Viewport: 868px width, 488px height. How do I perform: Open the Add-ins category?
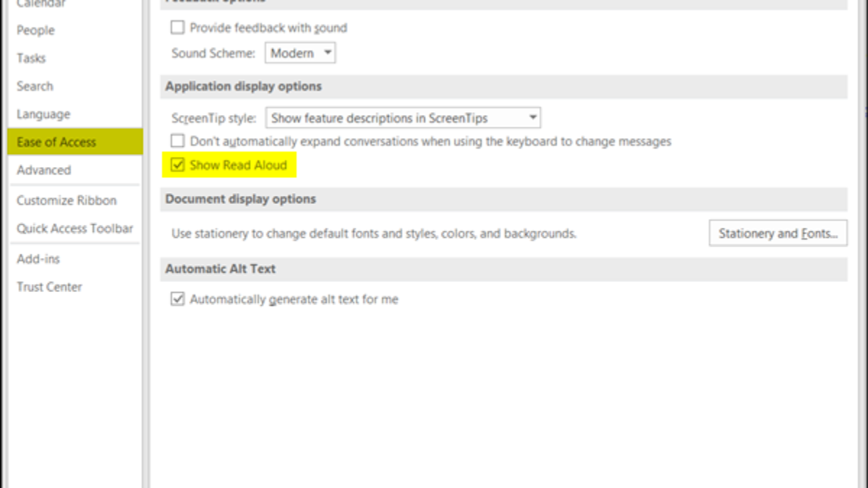38,259
